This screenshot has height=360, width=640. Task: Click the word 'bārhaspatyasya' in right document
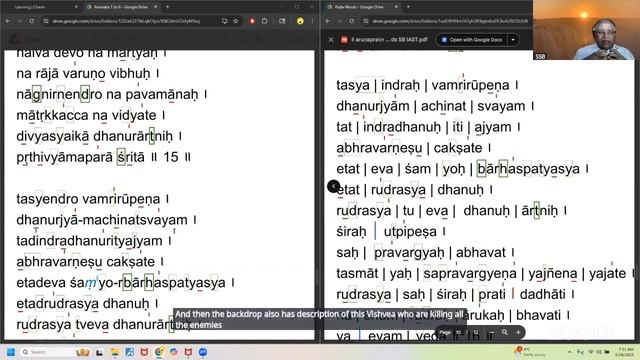pos(528,169)
